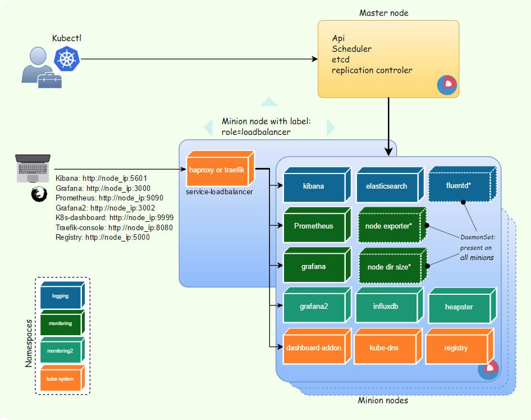The width and height of the screenshot is (531, 420).
Task: Click the 'Minion nodes' caption at bottom
Action: pyautogui.click(x=383, y=400)
